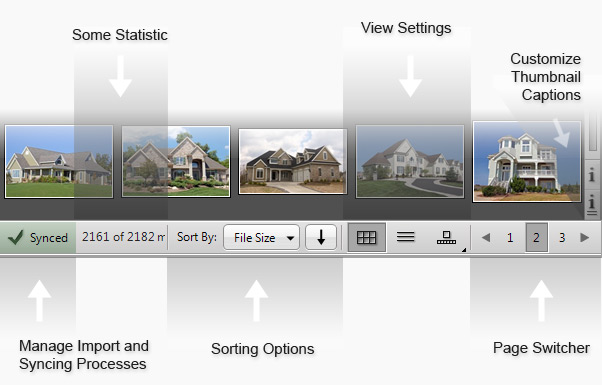Select the white house with curved driveway thumbnail
The image size is (602, 385).
click(x=410, y=161)
